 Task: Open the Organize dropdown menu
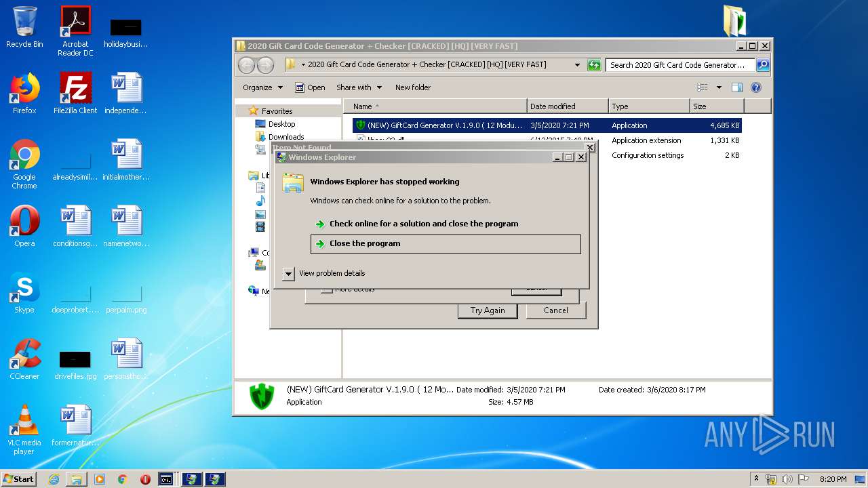pyautogui.click(x=262, y=87)
